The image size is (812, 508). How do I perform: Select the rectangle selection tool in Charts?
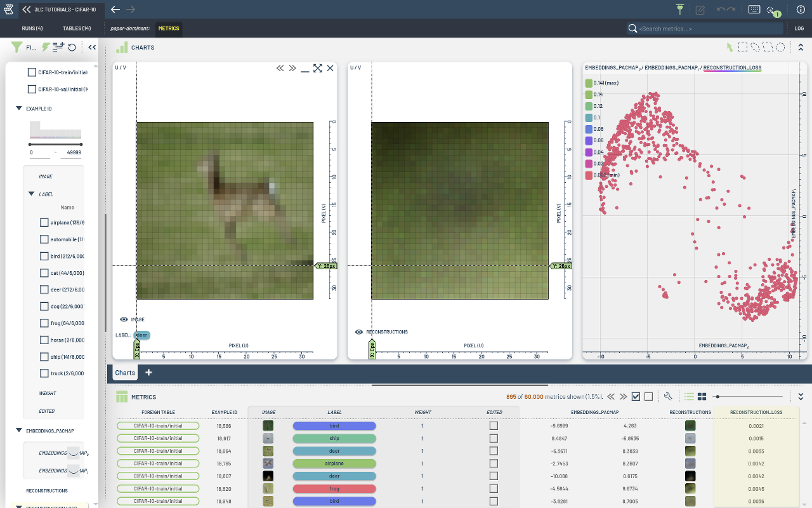click(x=742, y=47)
